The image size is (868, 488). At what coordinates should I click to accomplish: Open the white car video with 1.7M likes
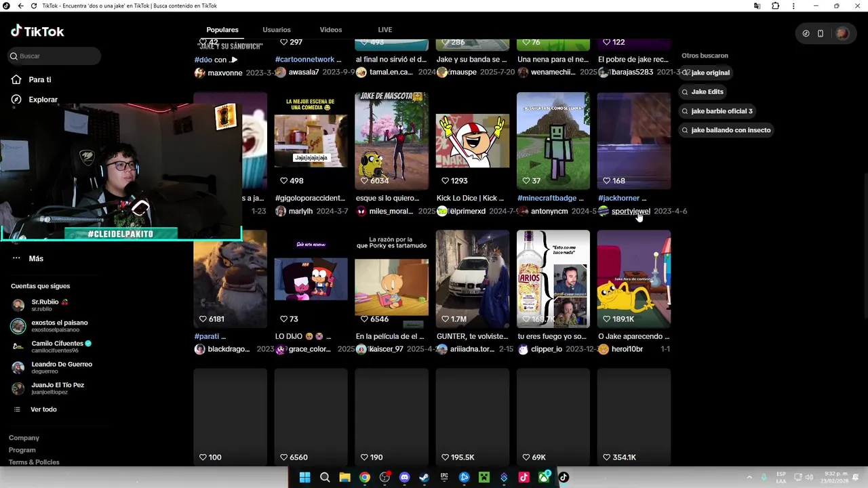coord(473,279)
